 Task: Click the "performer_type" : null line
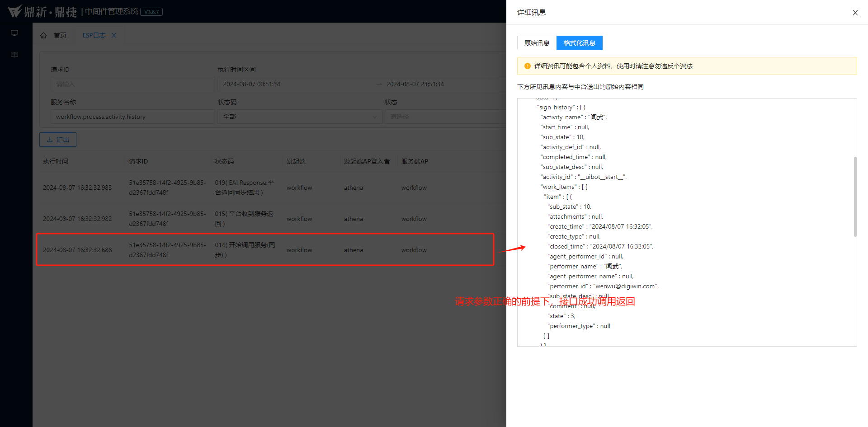click(579, 326)
